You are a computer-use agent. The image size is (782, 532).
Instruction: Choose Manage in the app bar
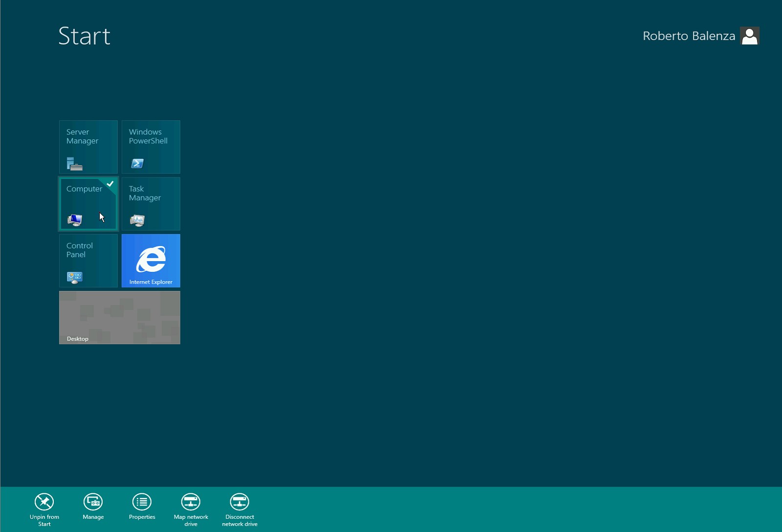coord(93,507)
